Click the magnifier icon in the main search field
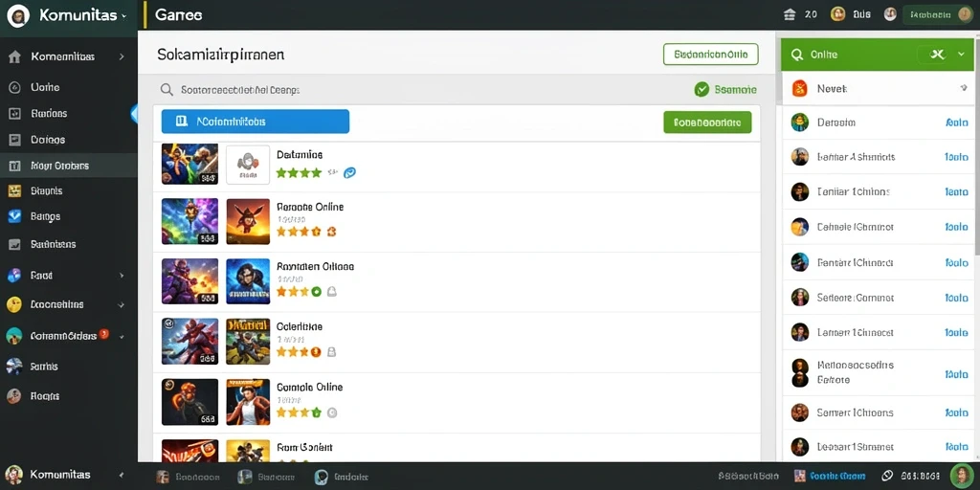980x490 pixels. coord(167,90)
